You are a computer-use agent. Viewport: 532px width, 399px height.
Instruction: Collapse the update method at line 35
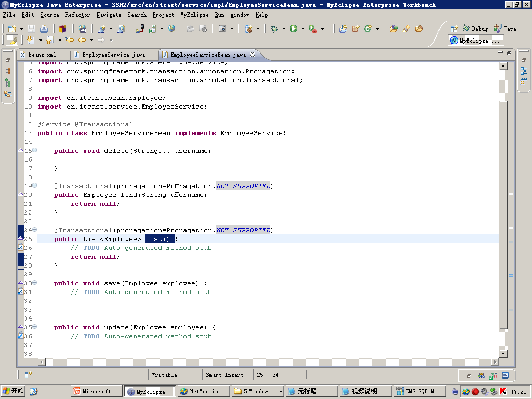pyautogui.click(x=35, y=326)
